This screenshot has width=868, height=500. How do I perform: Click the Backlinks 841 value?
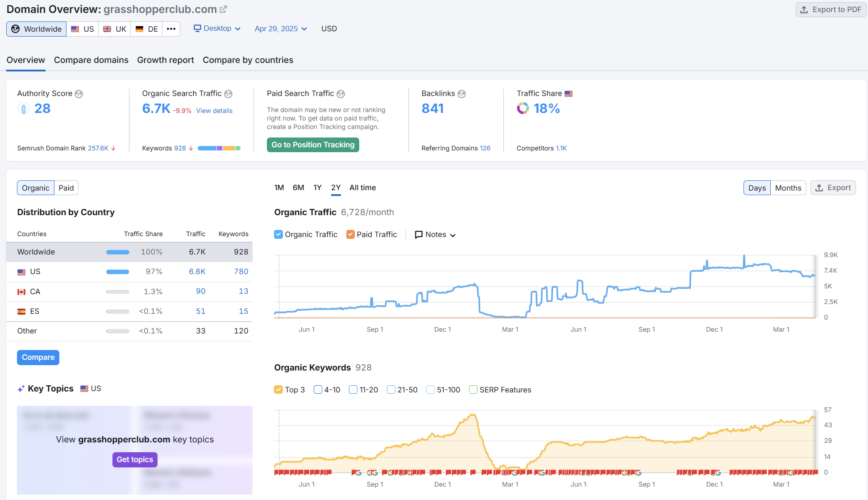(432, 108)
